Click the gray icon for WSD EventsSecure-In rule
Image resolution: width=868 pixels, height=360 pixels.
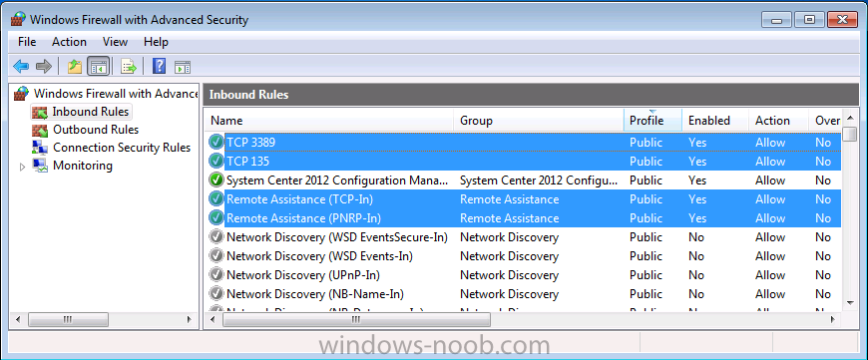tap(216, 237)
